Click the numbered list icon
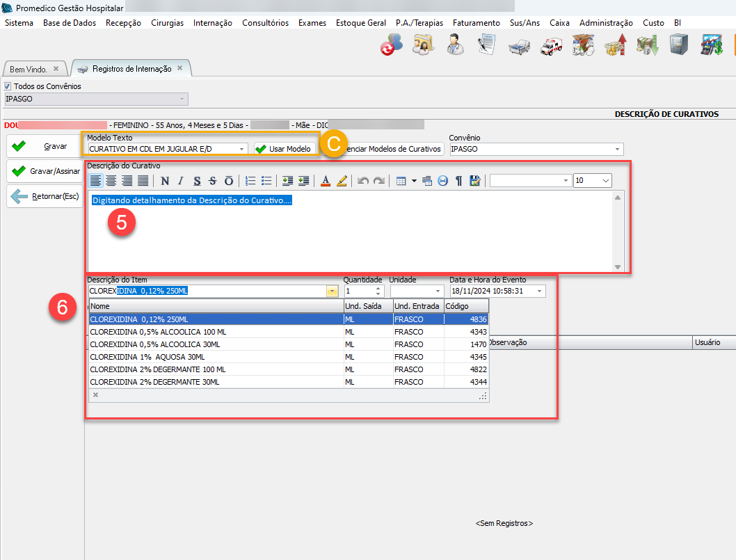Viewport: 736px width, 560px height. pos(250,181)
